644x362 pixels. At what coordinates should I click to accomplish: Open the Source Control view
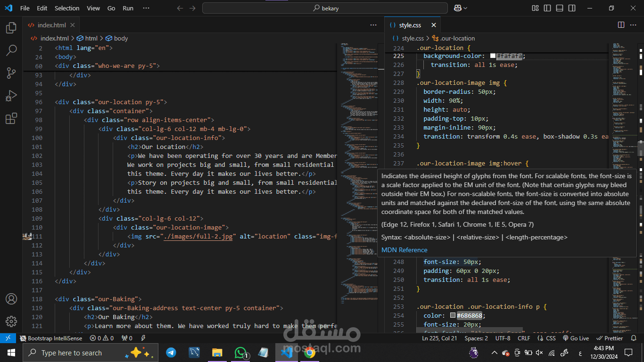pos(11,73)
